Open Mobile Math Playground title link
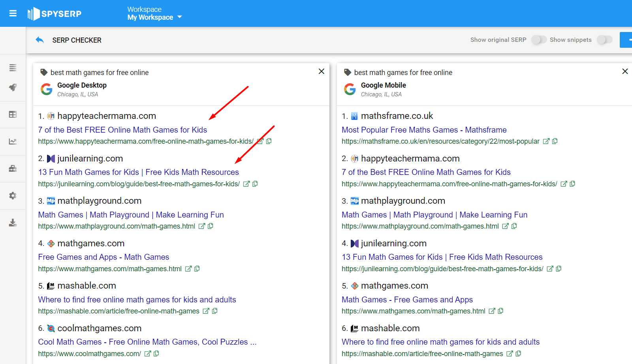This screenshot has width=632, height=364. tap(434, 215)
